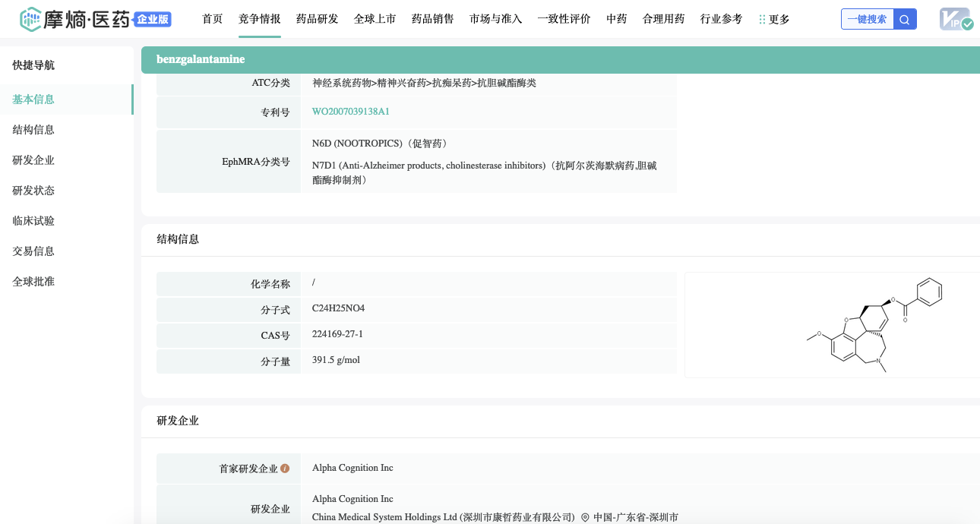Open the VIP badge icon
The height and width of the screenshot is (524, 980).
tap(955, 20)
